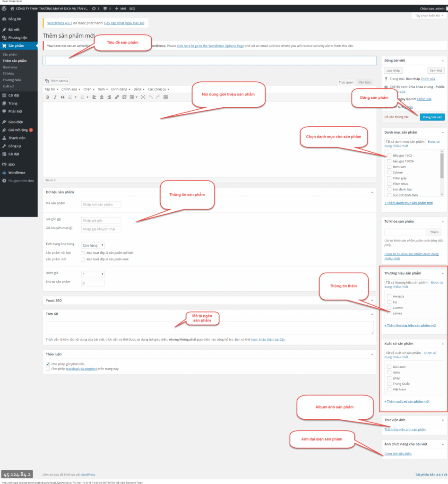Click the 'Chọn ảnh tiêu biểu' link

pyautogui.click(x=398, y=454)
